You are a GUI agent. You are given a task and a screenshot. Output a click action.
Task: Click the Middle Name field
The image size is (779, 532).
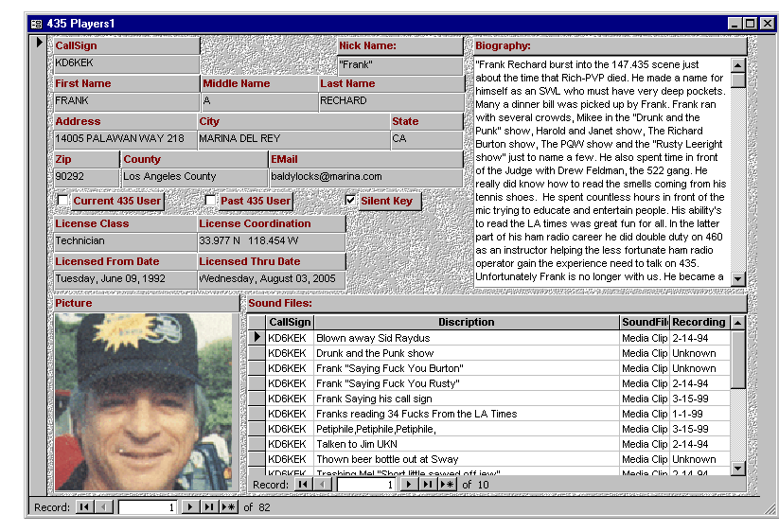point(259,101)
